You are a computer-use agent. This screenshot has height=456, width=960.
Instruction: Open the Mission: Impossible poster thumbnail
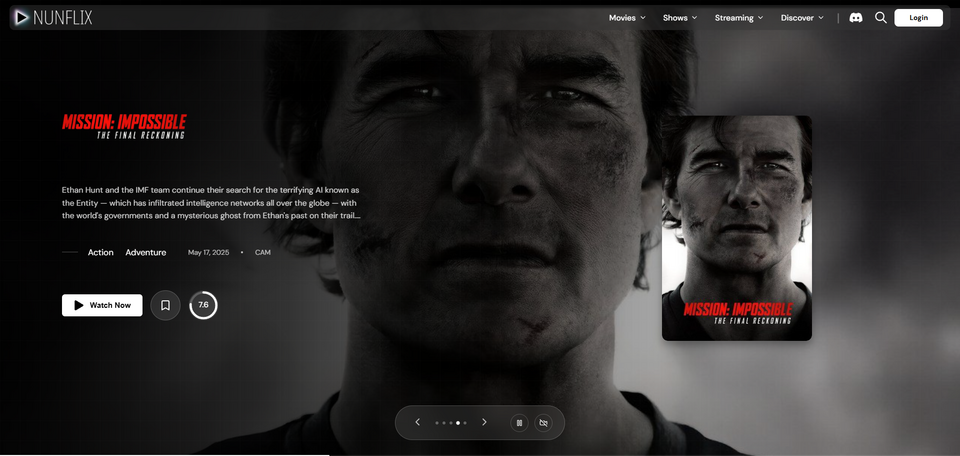[737, 228]
